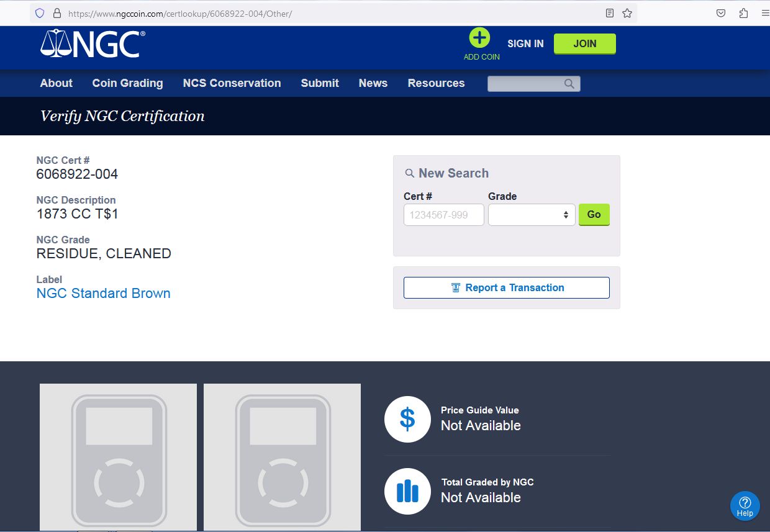
Task: Click the magnifier icon in site search
Action: (x=569, y=84)
